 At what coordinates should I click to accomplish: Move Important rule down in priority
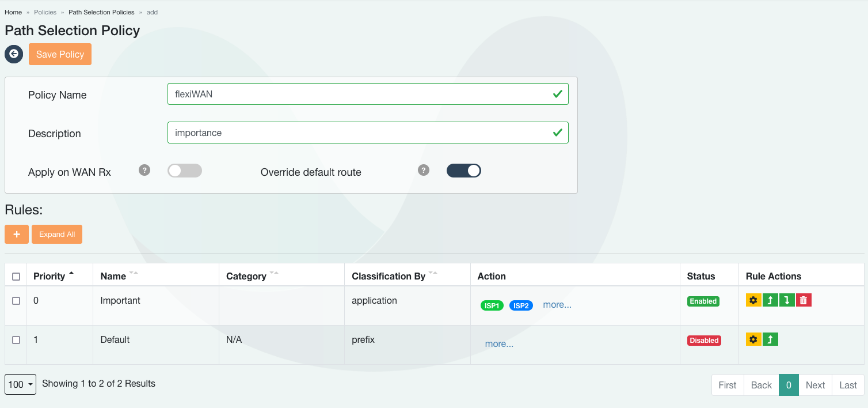point(787,300)
